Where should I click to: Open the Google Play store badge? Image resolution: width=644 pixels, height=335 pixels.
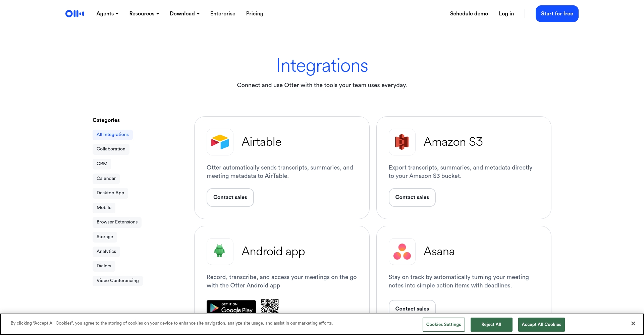(x=231, y=307)
